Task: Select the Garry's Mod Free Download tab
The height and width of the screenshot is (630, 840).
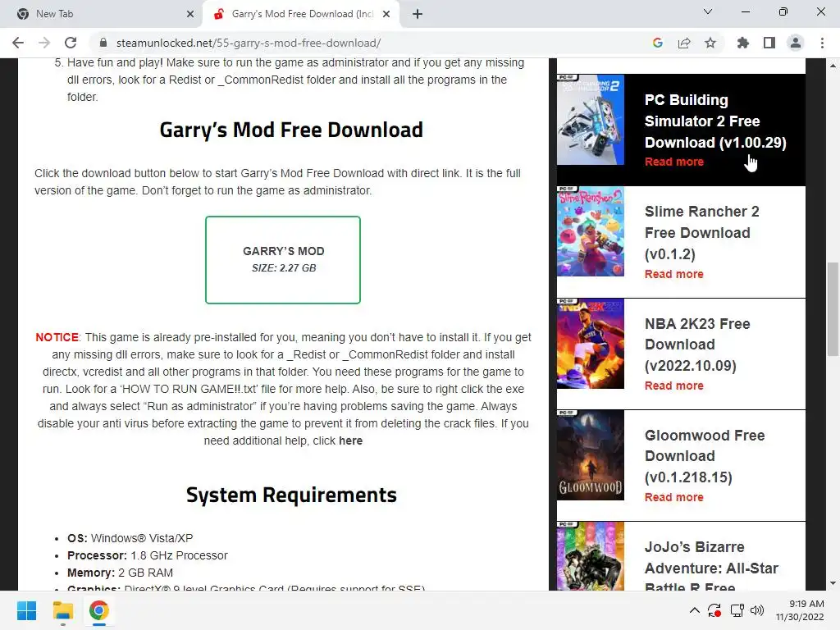Action: [x=303, y=14]
